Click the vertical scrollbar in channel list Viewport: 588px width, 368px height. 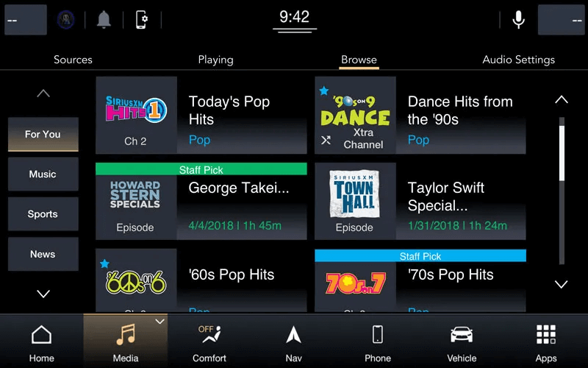[562, 190]
